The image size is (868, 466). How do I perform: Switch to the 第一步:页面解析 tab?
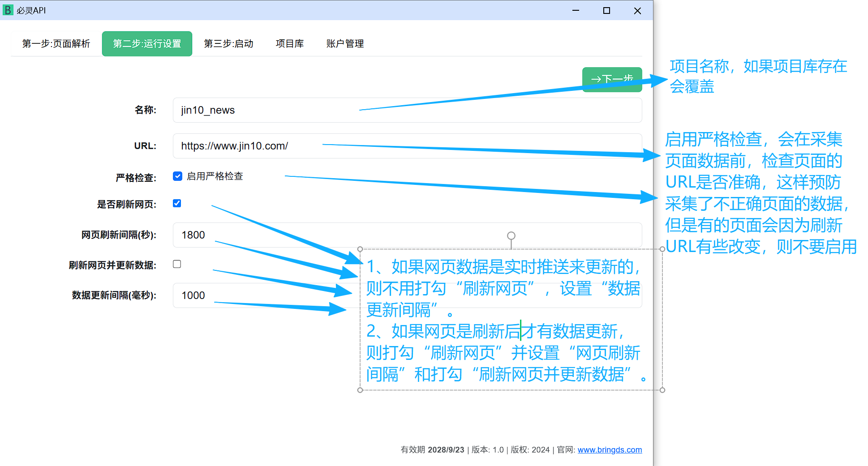click(56, 44)
